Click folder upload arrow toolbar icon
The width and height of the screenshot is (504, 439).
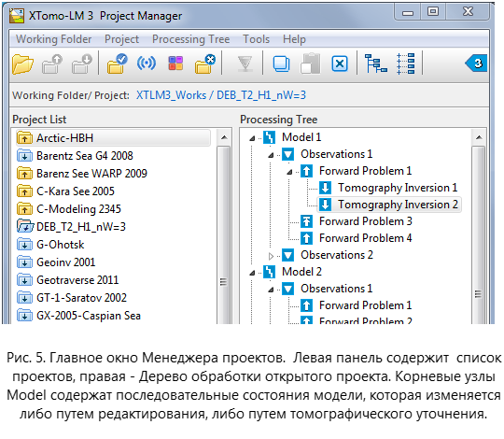tap(52, 64)
